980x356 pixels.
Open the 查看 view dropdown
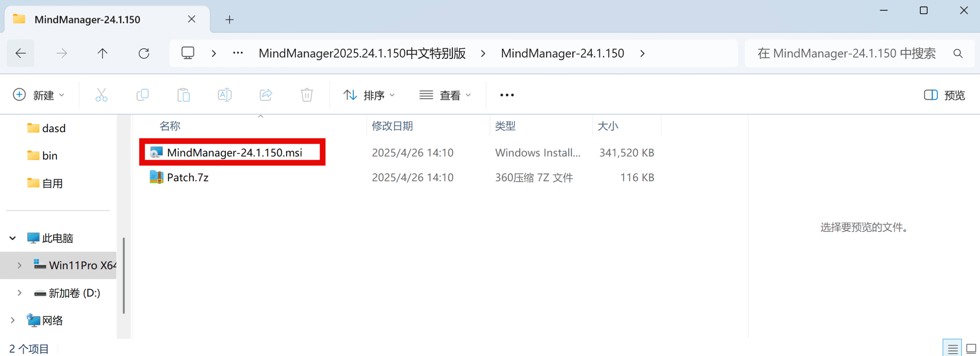(x=445, y=95)
